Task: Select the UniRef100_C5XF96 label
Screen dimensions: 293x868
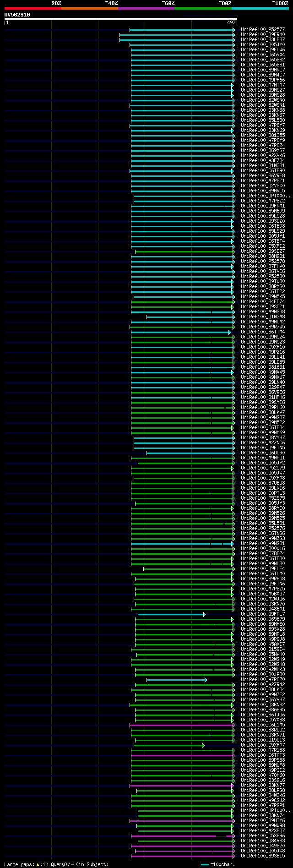Action: click(263, 836)
